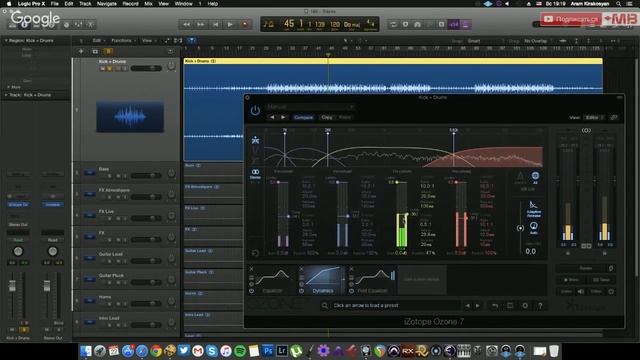This screenshot has height=360, width=640.
Task: Click the crossover learn icon in Ozone
Action: point(255,140)
